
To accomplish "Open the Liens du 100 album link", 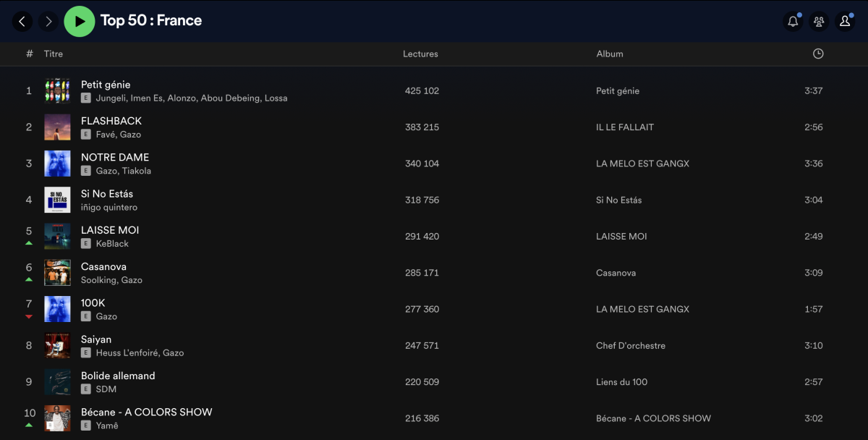I will click(x=621, y=381).
